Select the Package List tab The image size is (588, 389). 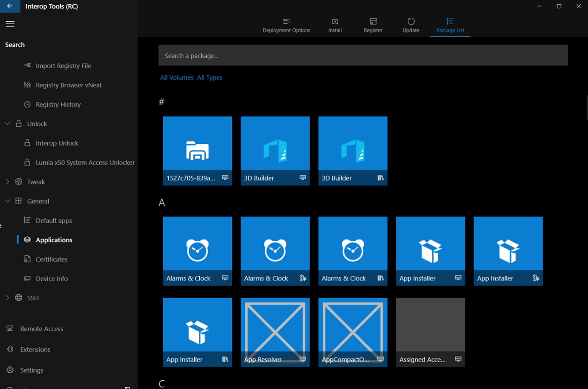pyautogui.click(x=450, y=26)
